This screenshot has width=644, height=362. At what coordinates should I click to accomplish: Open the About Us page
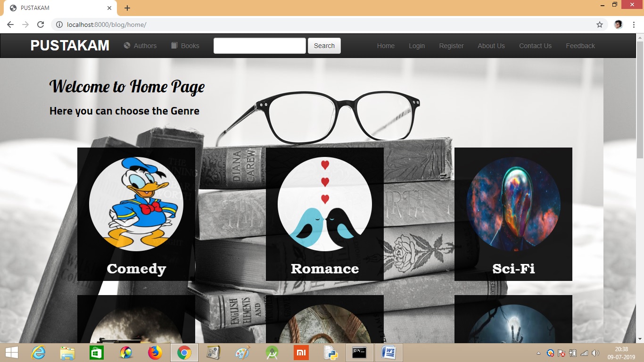(491, 46)
